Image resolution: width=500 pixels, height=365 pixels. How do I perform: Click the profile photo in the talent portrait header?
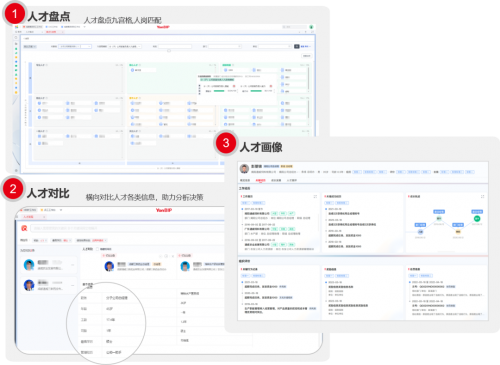point(244,169)
